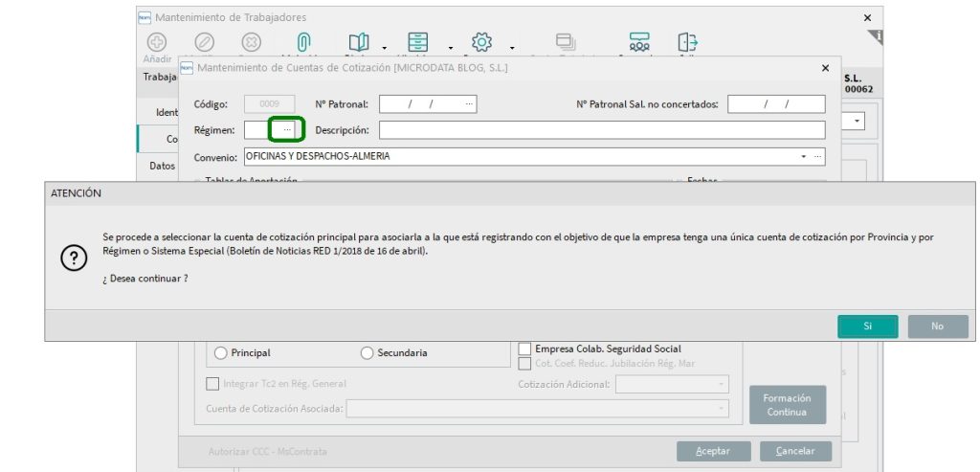This screenshot has height=472, width=980.
Task: Click the open book toolbar icon
Action: [x=358, y=42]
